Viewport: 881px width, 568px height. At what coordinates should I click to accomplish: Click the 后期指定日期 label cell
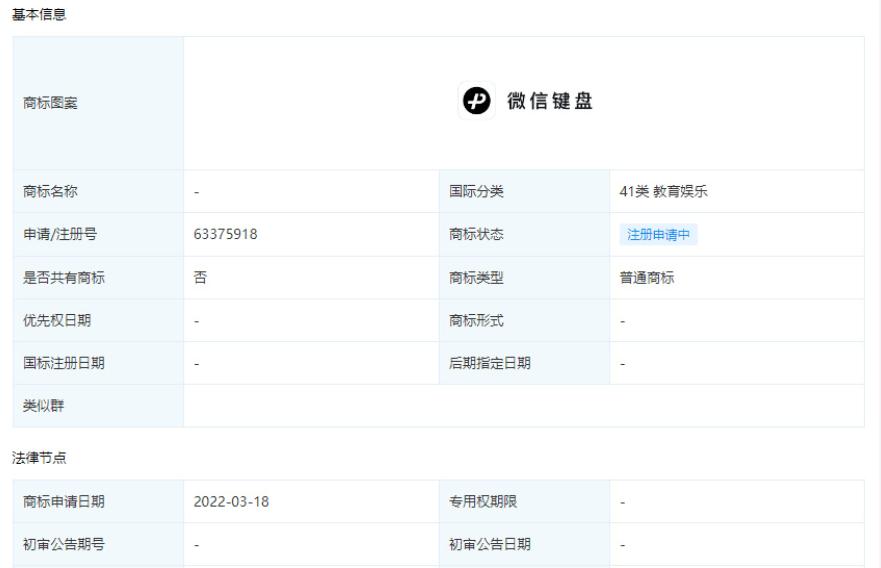click(x=524, y=363)
